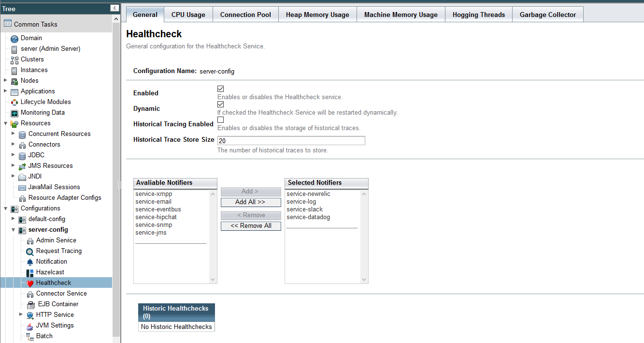
Task: Select the Domain icon in the tree
Action: click(14, 38)
